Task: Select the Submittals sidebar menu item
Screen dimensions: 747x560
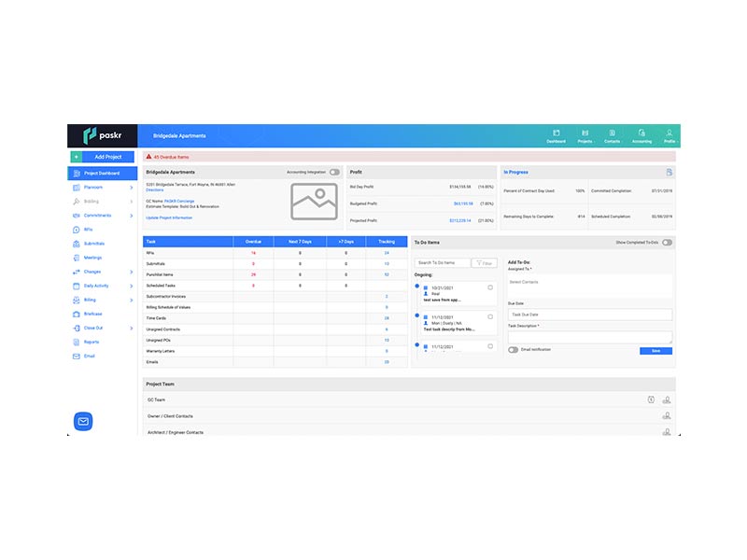Action: (103, 244)
